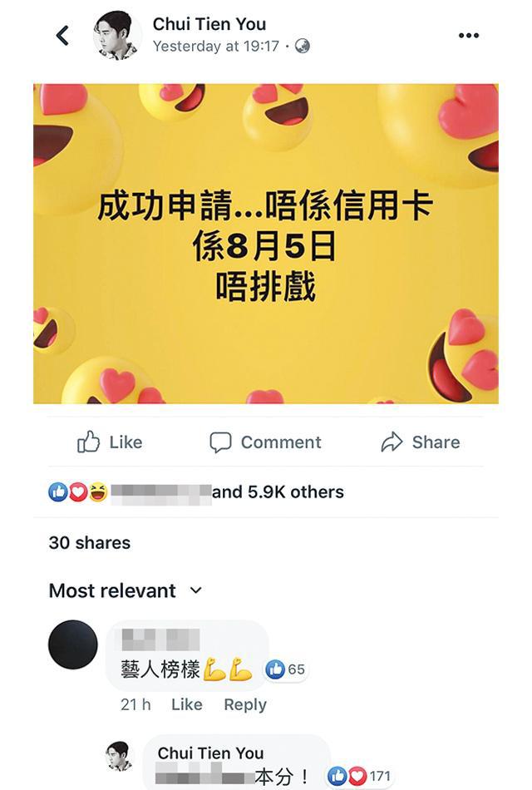Reply to the 藝人榜樣 comment
This screenshot has width=532, height=790.
coord(245,704)
